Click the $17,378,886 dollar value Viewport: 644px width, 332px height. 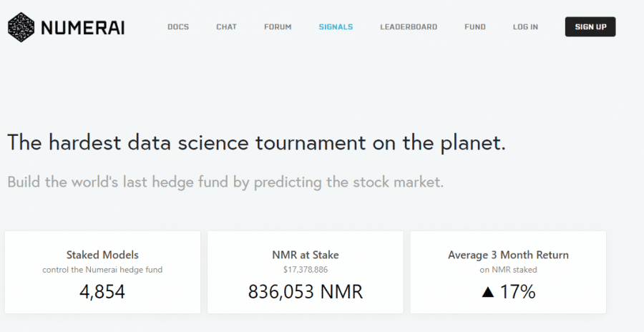coord(306,270)
